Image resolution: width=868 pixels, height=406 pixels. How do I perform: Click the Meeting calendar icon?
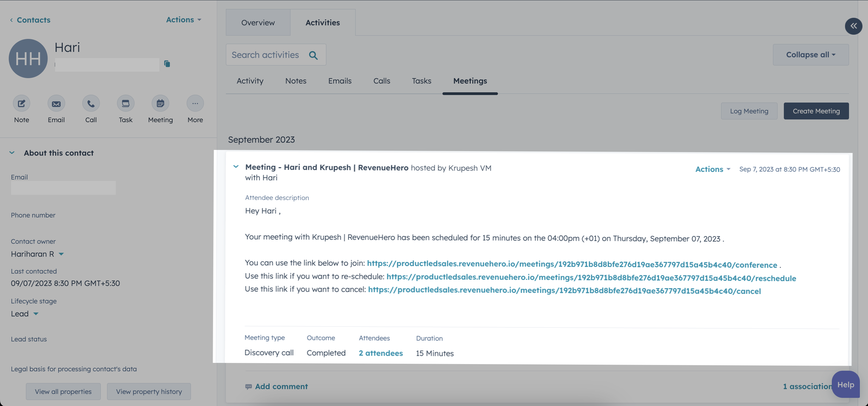[x=160, y=103]
